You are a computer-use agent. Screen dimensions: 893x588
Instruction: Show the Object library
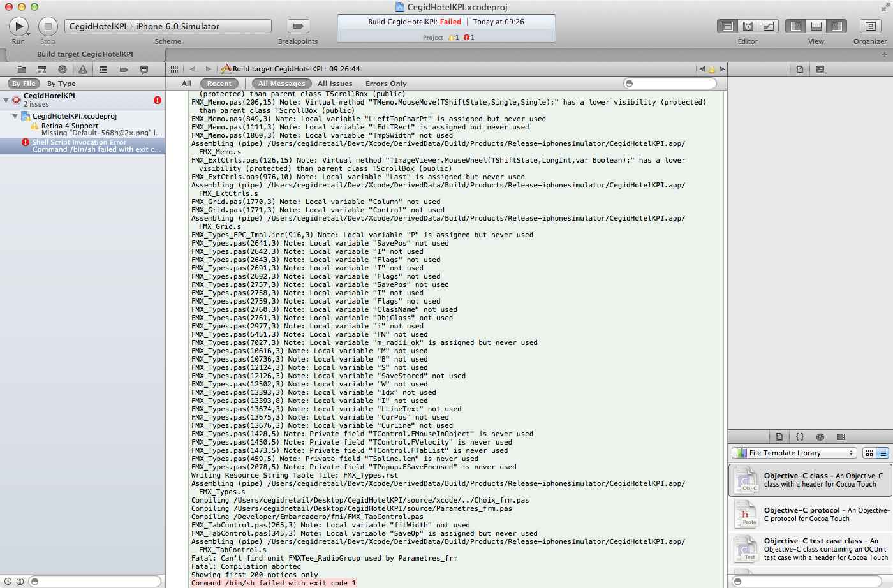pyautogui.click(x=820, y=437)
